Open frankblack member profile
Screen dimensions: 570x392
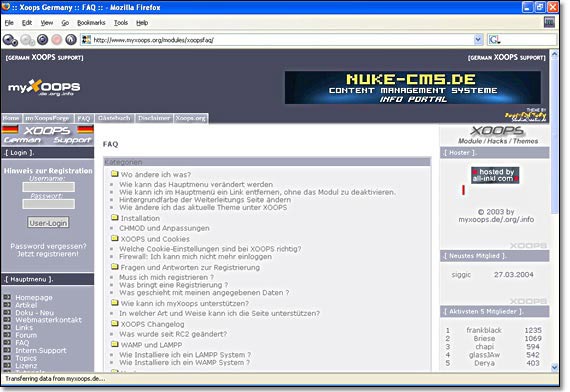click(x=484, y=330)
